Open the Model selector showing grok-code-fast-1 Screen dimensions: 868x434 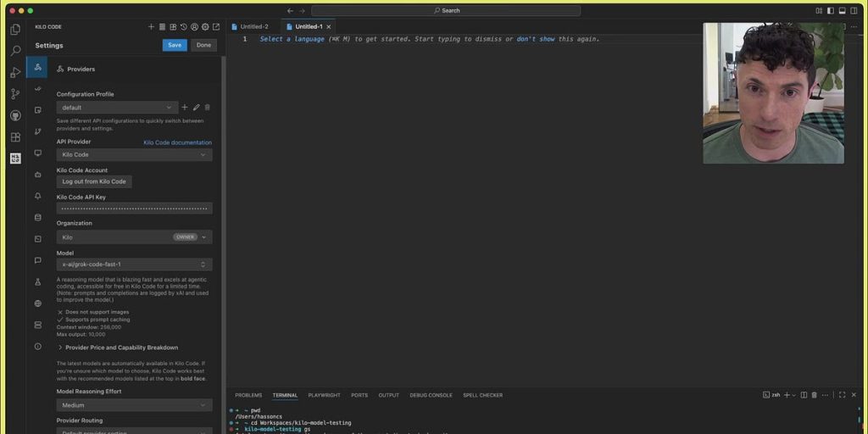coord(134,264)
